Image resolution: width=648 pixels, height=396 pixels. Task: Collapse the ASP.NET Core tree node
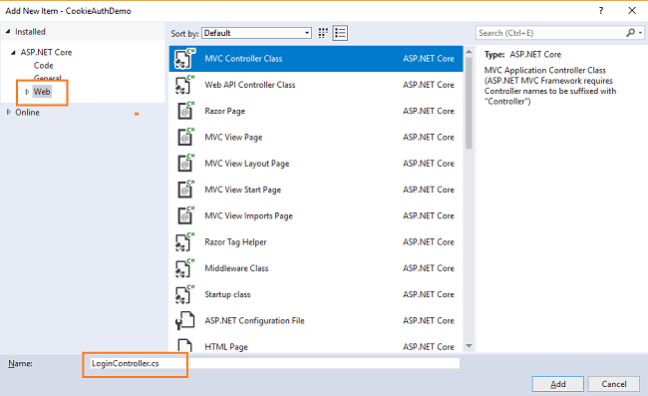13,52
